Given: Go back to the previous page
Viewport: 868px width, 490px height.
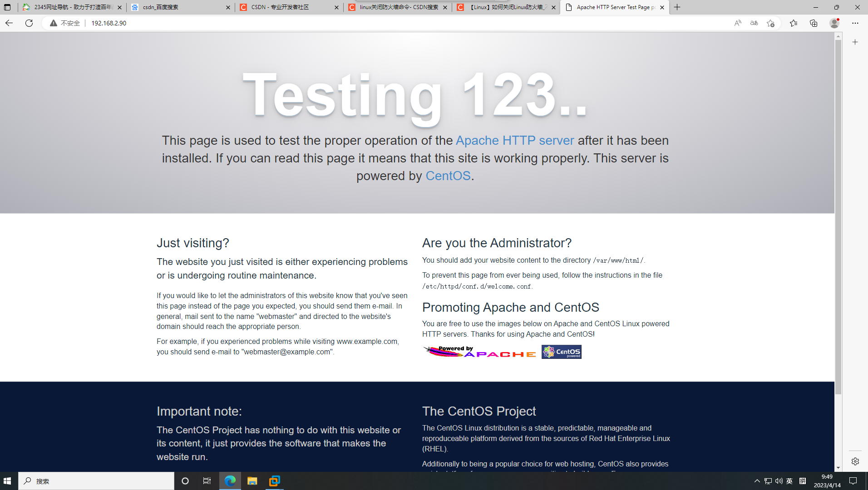Looking at the screenshot, I should click(x=9, y=23).
